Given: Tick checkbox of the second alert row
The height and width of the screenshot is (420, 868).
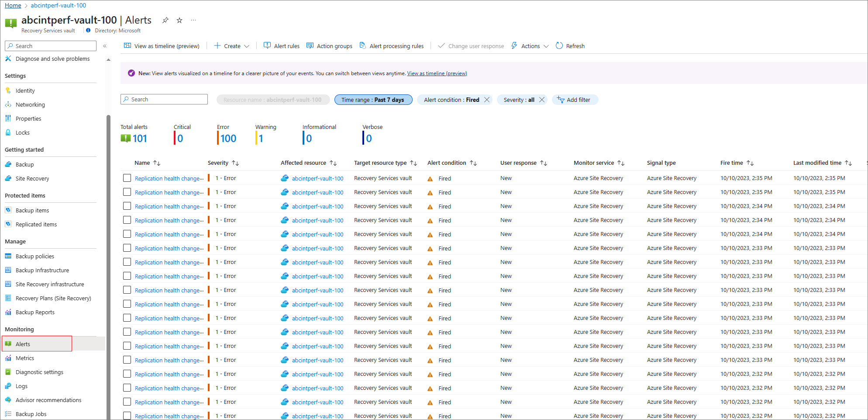Looking at the screenshot, I should click(x=127, y=192).
